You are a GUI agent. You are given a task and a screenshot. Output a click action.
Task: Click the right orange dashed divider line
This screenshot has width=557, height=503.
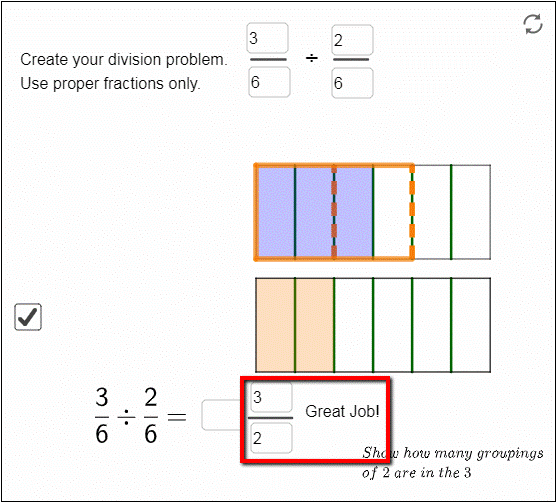(x=412, y=212)
